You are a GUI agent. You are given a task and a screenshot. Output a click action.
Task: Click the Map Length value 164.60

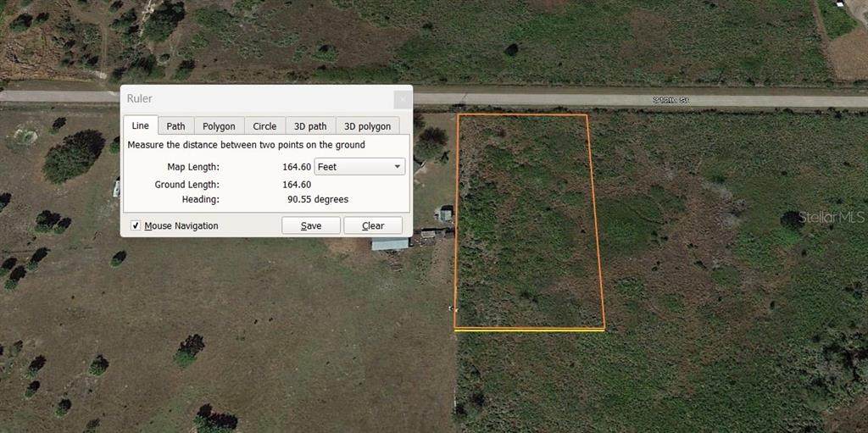297,167
